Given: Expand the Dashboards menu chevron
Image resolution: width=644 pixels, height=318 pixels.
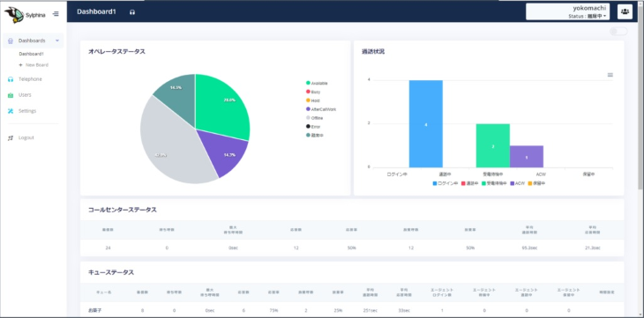Looking at the screenshot, I should (57, 41).
